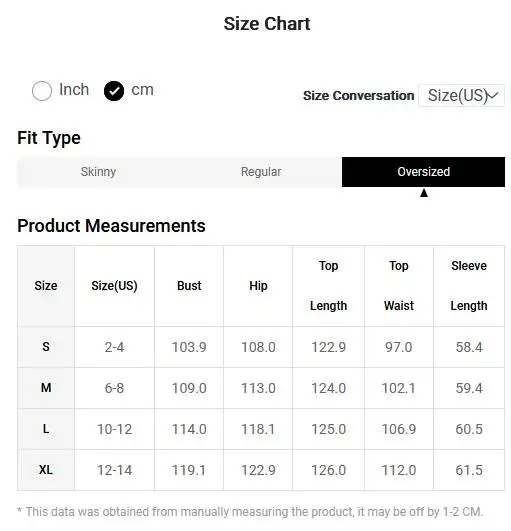Screen dimensions: 511x531
Task: Click the Top Length column header
Action: [328, 286]
